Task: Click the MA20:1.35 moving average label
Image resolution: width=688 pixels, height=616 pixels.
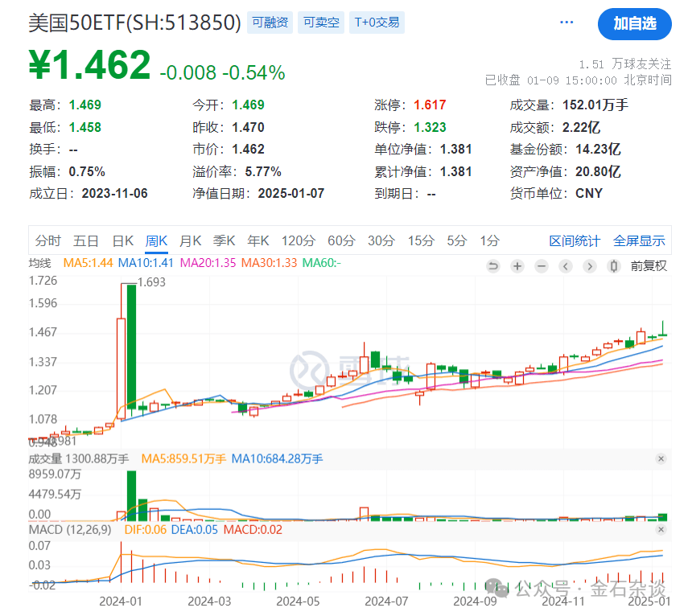Action: pos(208,263)
